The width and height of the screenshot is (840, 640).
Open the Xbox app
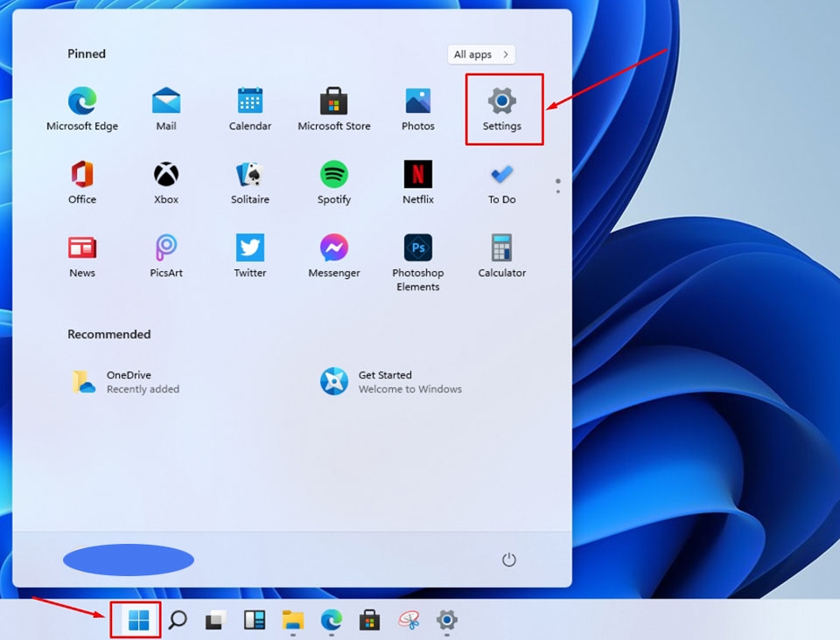pyautogui.click(x=166, y=183)
